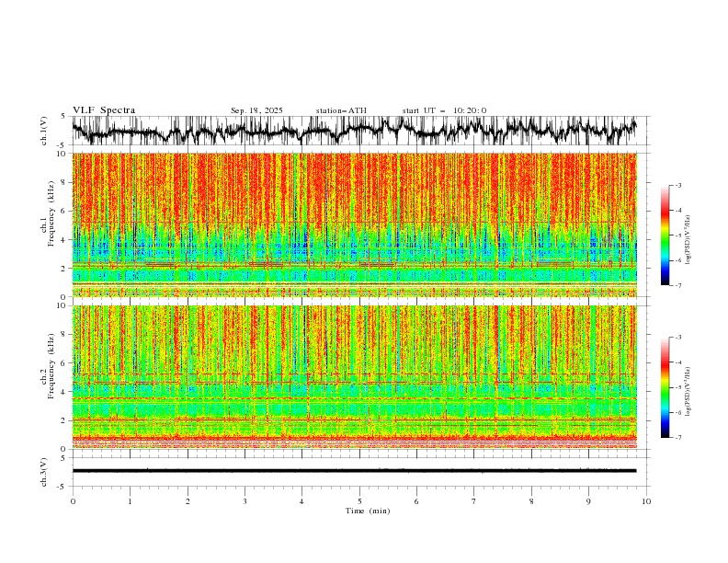Screen dimensions: 728x563
Task: Click "-3" on ch.1 color bar scale
Action: pyautogui.click(x=678, y=185)
